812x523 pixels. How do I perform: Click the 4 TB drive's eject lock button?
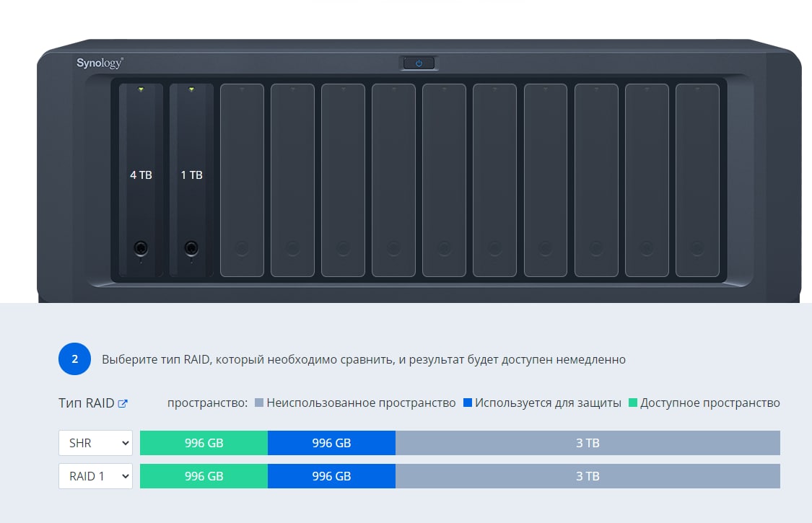click(x=141, y=248)
